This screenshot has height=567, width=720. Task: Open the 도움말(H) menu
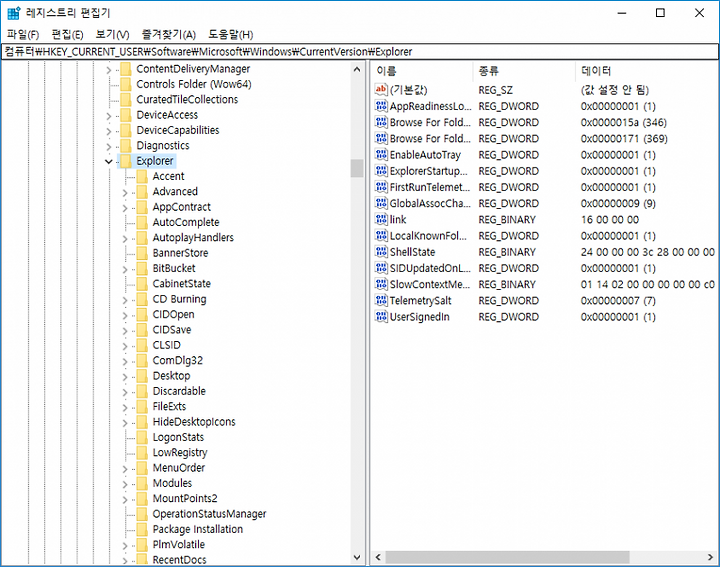click(x=231, y=34)
